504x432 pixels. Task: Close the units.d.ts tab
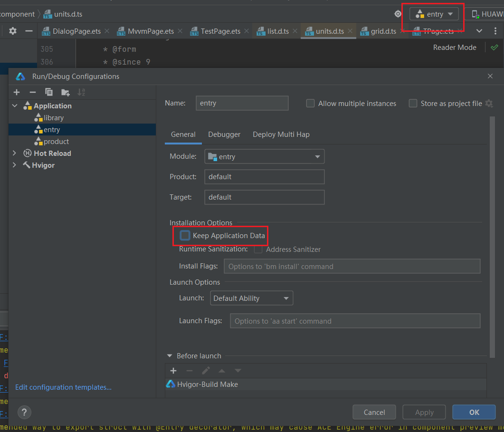pos(350,31)
